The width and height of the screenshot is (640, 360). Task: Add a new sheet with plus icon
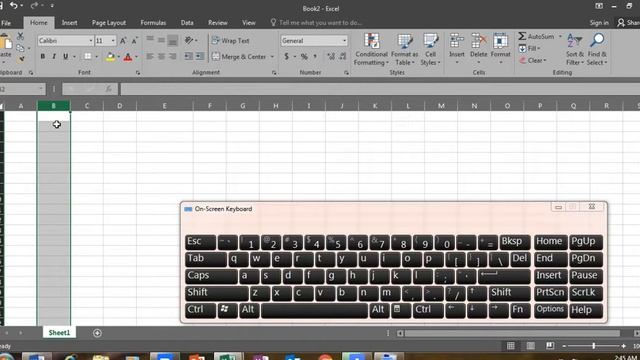(97, 333)
